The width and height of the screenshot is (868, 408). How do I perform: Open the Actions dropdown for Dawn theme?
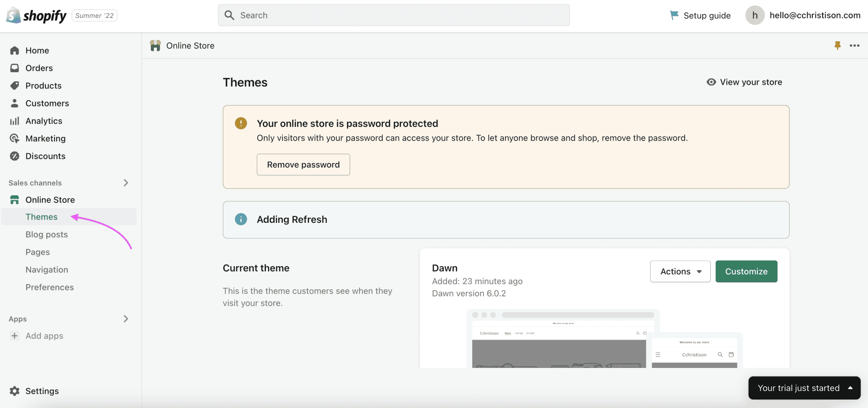(x=680, y=271)
